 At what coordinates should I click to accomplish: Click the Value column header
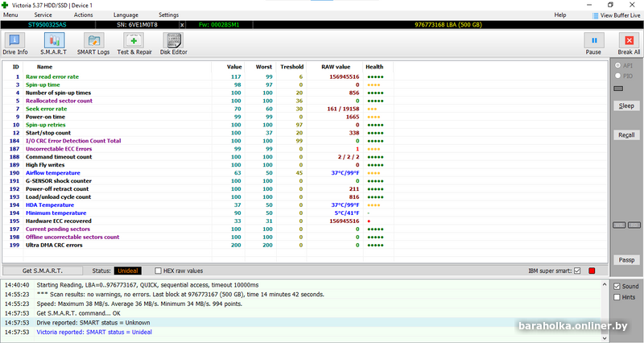pyautogui.click(x=234, y=67)
